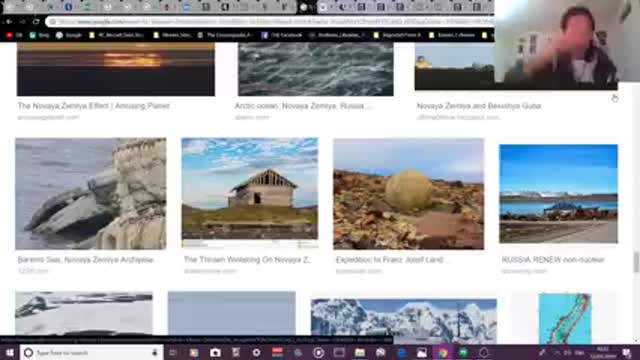Click the page vertical scrollbar thumb
The image size is (640, 360).
click(x=636, y=262)
